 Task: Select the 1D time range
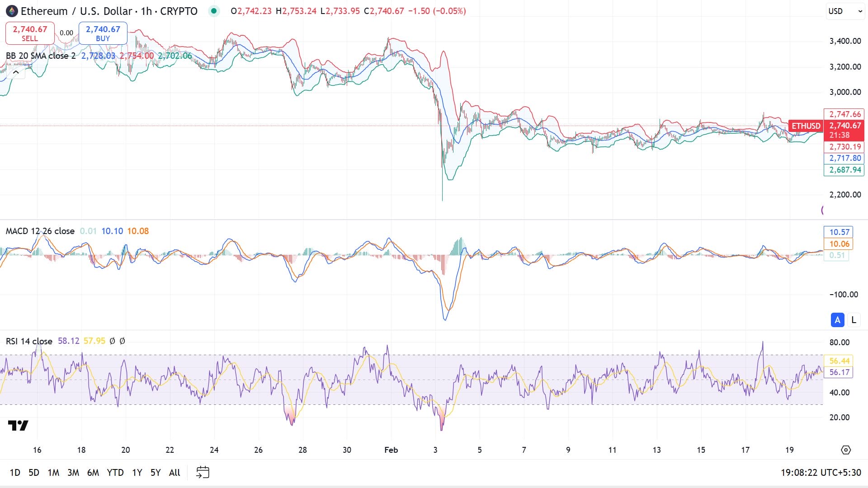click(x=15, y=472)
